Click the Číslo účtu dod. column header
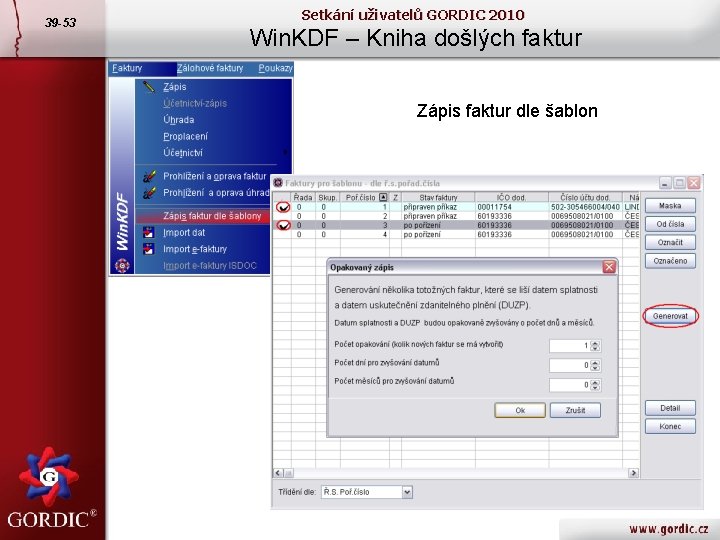 coord(585,197)
